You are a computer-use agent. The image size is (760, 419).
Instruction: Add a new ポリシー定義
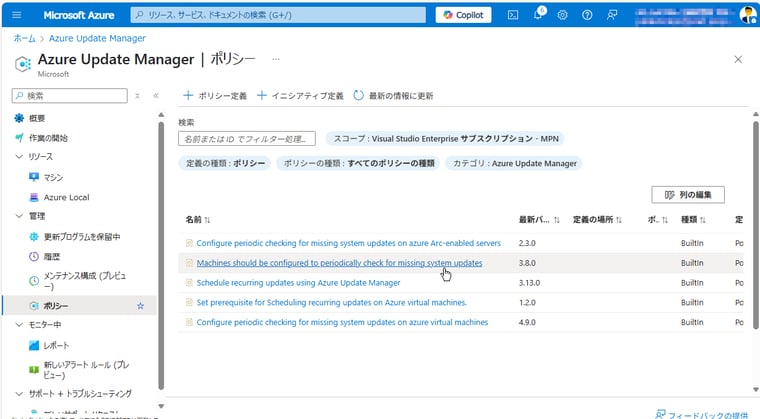pyautogui.click(x=215, y=96)
